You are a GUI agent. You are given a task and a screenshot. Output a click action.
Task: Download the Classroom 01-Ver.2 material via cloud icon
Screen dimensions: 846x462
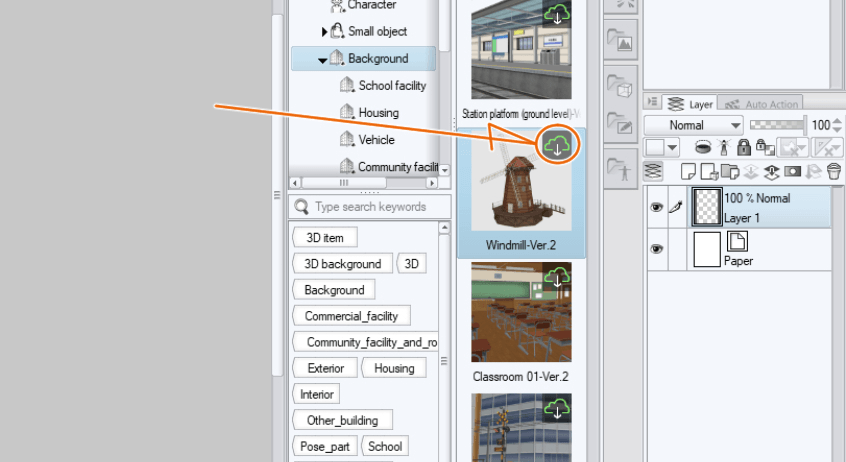557,276
